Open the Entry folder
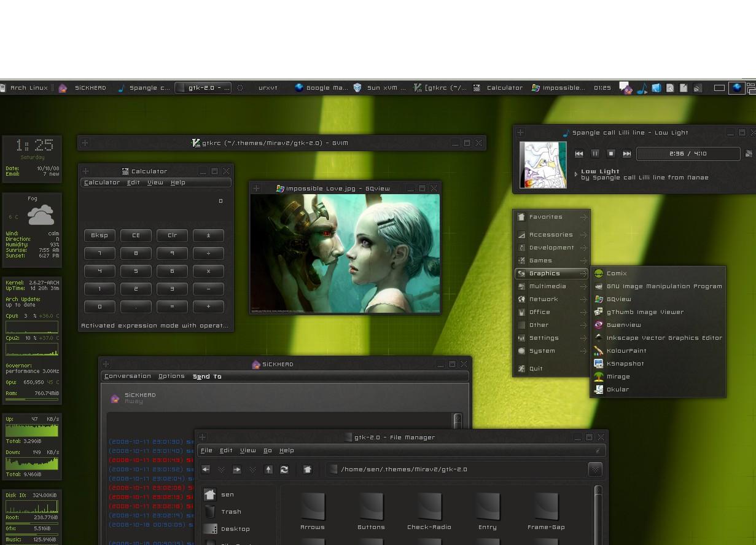The height and width of the screenshot is (545, 756). tap(488, 511)
